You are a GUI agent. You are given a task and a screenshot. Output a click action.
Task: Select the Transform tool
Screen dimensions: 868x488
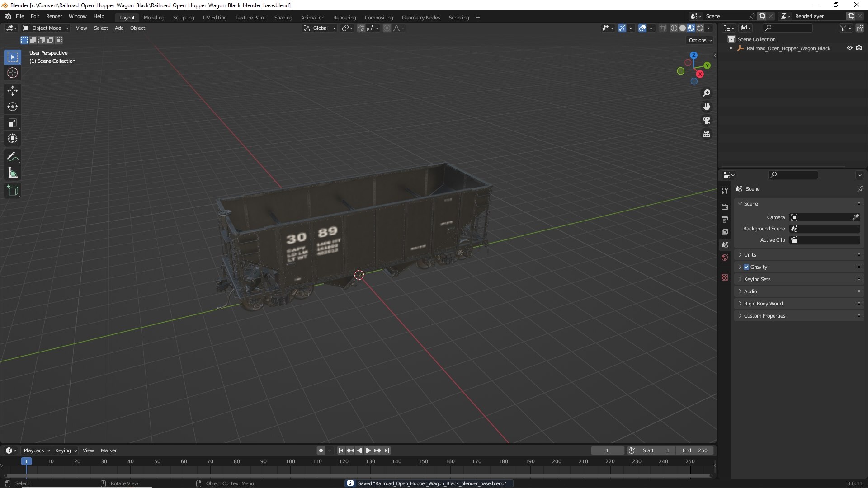click(x=13, y=138)
